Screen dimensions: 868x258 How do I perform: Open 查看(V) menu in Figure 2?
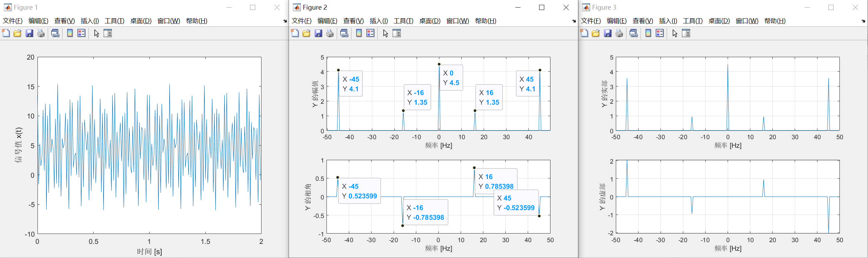click(x=353, y=21)
